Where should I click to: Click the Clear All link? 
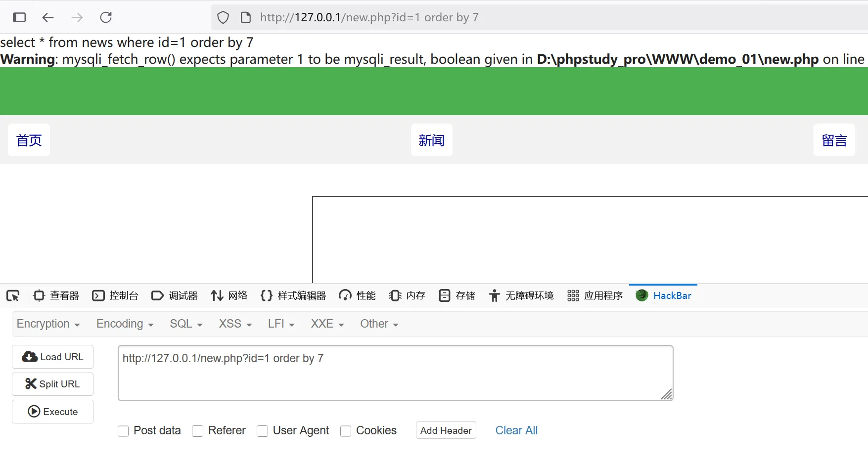[516, 430]
